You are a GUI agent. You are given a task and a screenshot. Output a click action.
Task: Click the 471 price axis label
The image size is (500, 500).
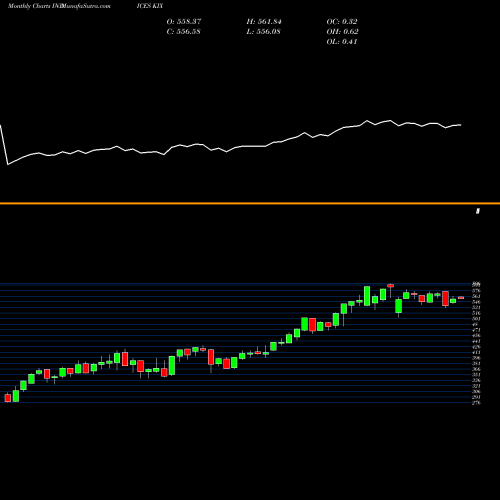pyautogui.click(x=476, y=330)
